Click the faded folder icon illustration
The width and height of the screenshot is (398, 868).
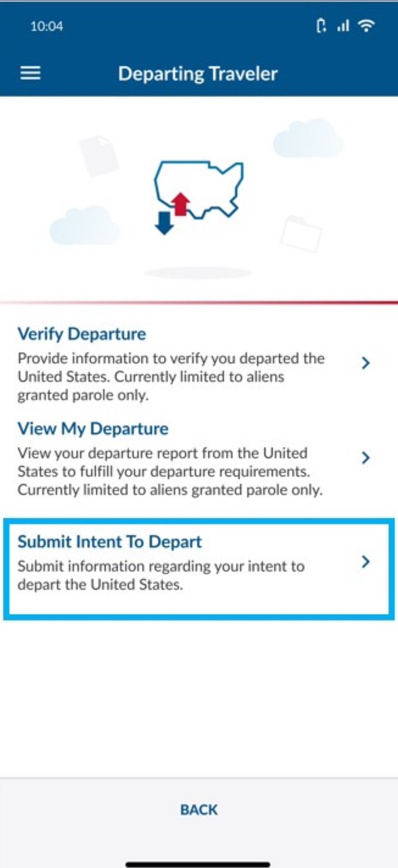[x=301, y=234]
